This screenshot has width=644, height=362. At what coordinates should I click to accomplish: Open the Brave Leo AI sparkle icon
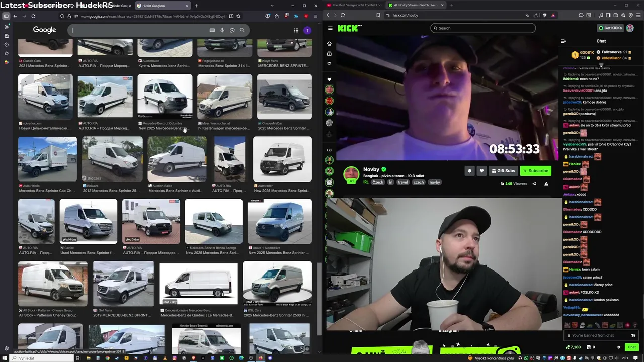tap(624, 15)
